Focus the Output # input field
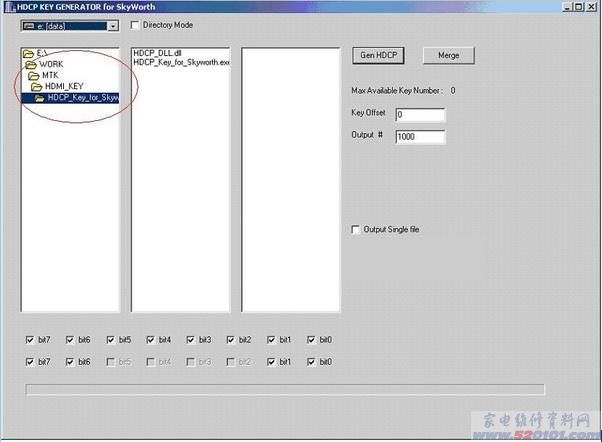This screenshot has height=442, width=602. coord(420,137)
